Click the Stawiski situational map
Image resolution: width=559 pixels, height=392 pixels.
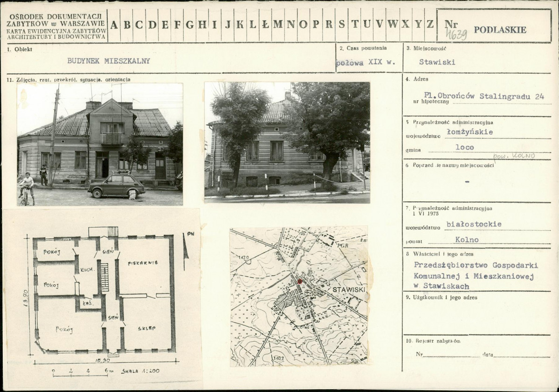click(299, 296)
